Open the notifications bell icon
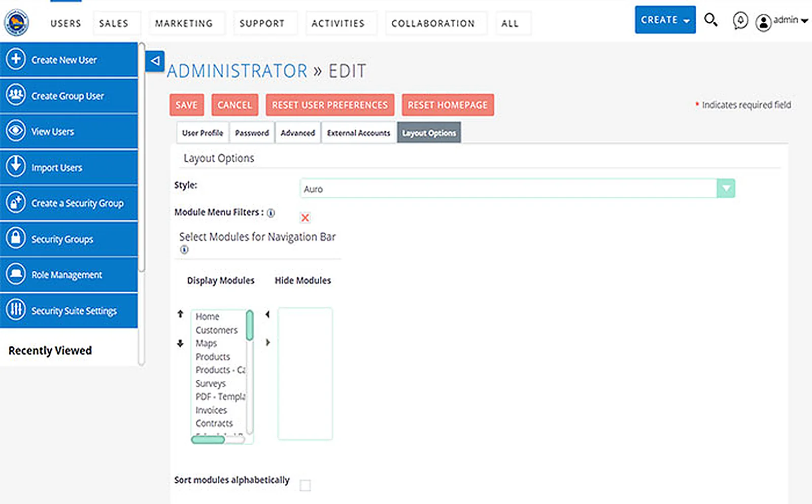Image resolution: width=812 pixels, height=504 pixels. 740,21
